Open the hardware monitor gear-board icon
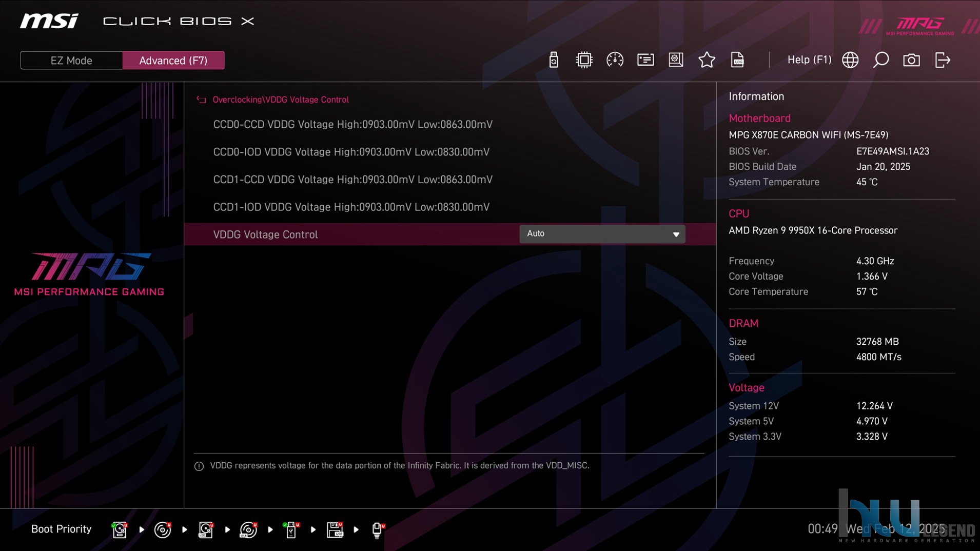This screenshot has height=551, width=980. click(x=676, y=60)
